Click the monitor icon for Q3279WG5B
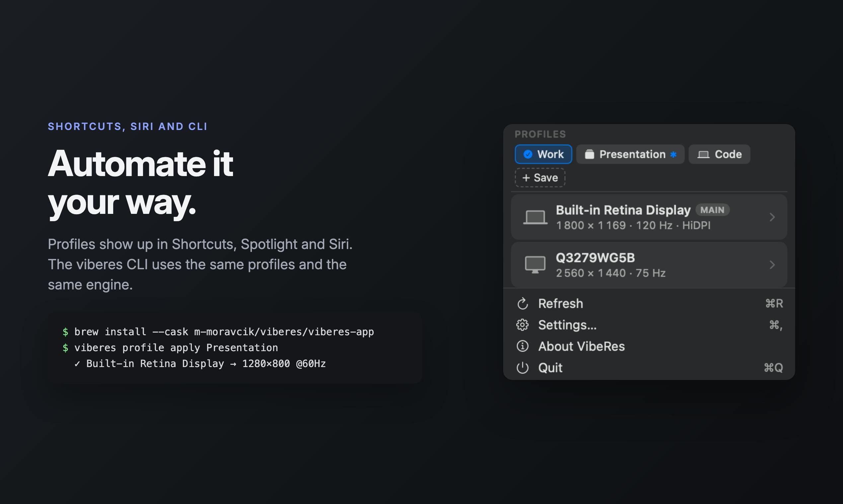Viewport: 843px width, 504px height. click(x=535, y=265)
